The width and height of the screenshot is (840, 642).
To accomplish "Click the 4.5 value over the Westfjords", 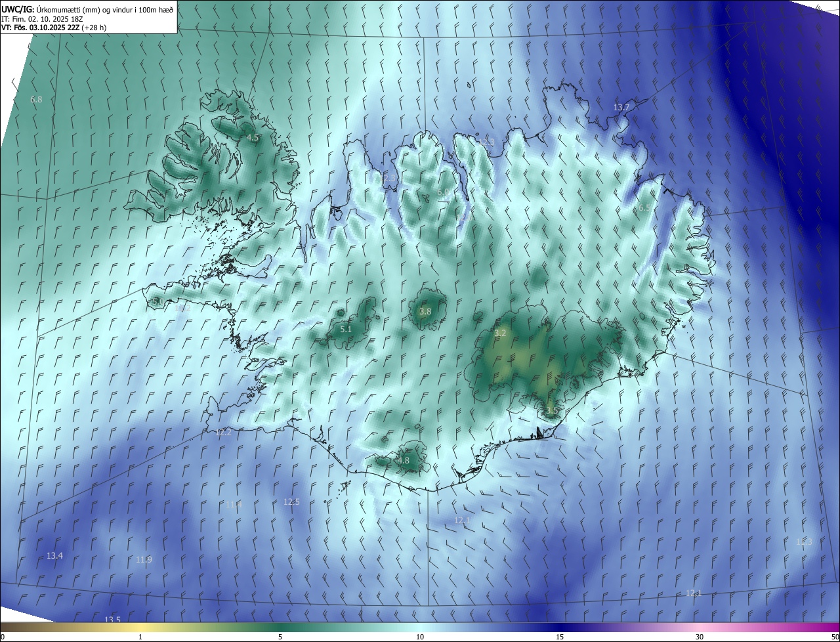I will click(253, 137).
